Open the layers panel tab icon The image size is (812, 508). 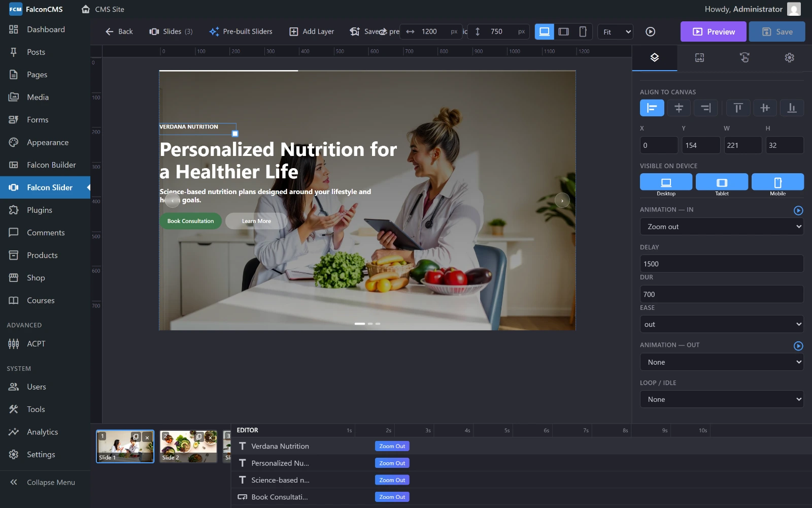pyautogui.click(x=654, y=57)
